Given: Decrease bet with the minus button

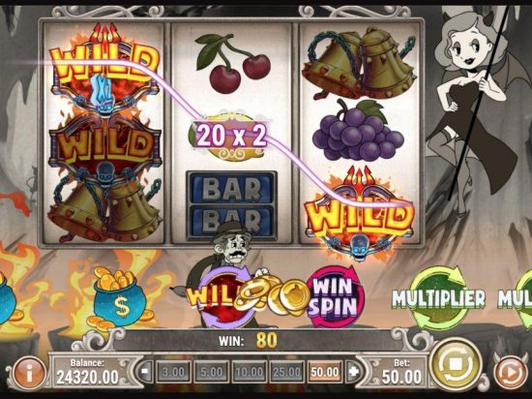Looking at the screenshot, I should tap(146, 371).
